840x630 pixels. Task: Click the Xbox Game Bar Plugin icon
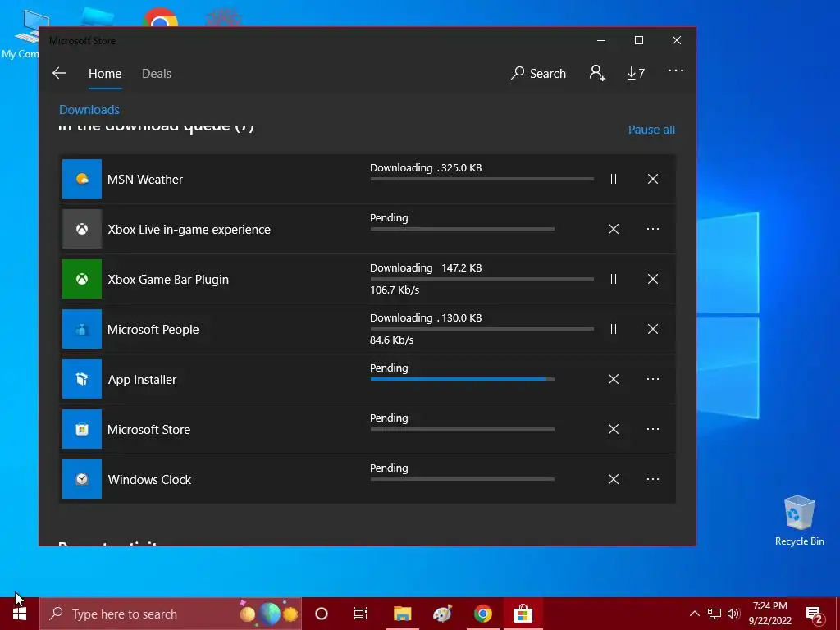(x=82, y=279)
